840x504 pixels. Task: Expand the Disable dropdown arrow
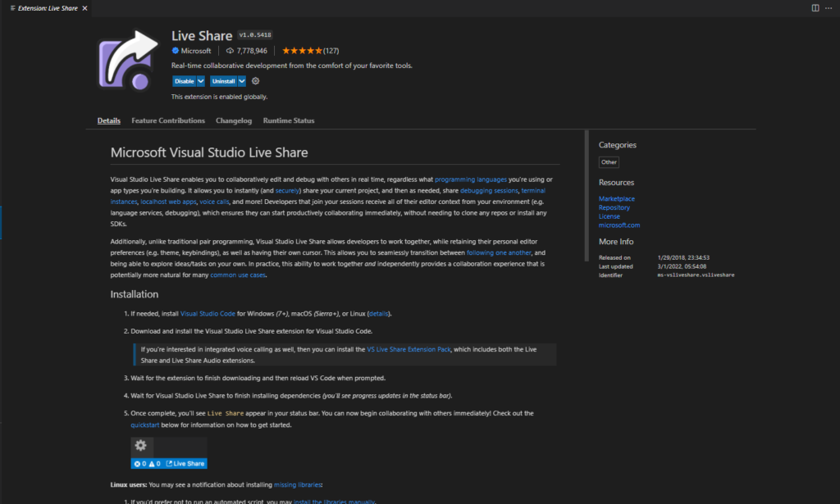point(201,81)
